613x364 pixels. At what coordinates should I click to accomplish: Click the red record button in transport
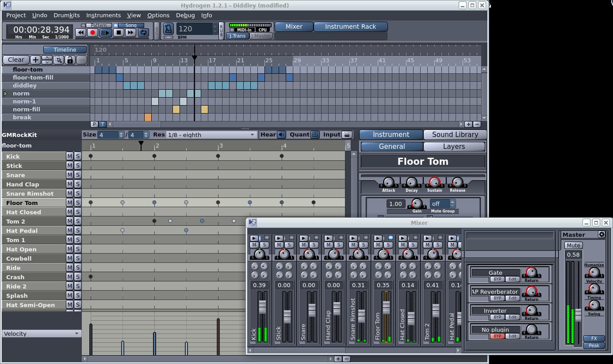click(93, 32)
